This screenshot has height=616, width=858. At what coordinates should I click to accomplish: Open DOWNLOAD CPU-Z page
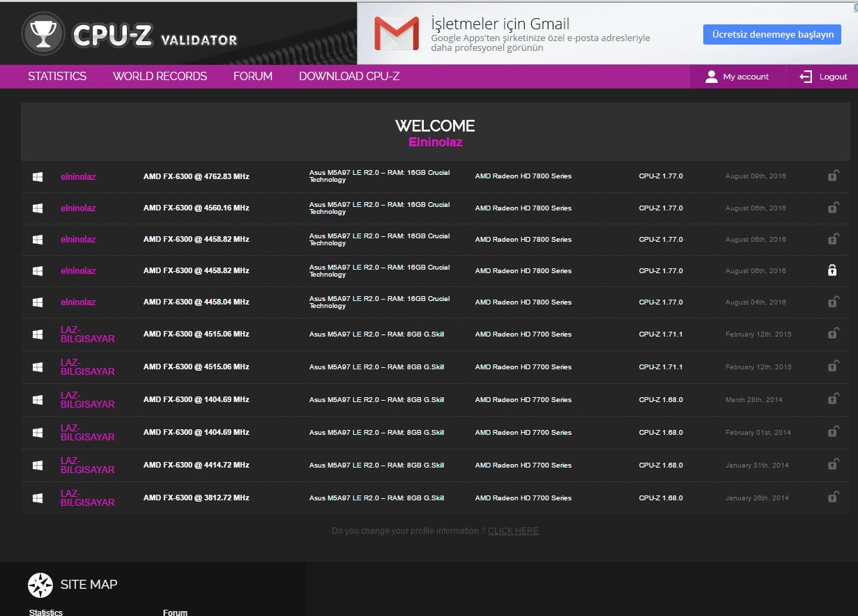[349, 77]
